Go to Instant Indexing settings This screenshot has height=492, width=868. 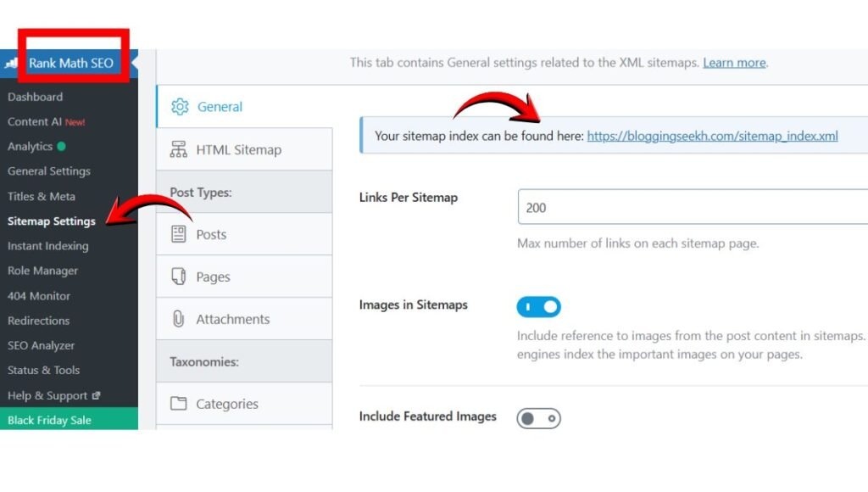(47, 246)
